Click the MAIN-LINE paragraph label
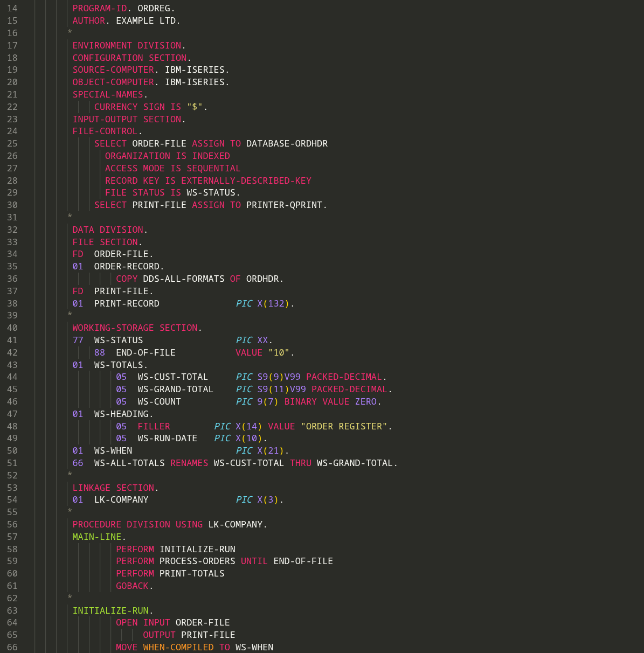Screen dimensions: 644x653 click(x=97, y=537)
